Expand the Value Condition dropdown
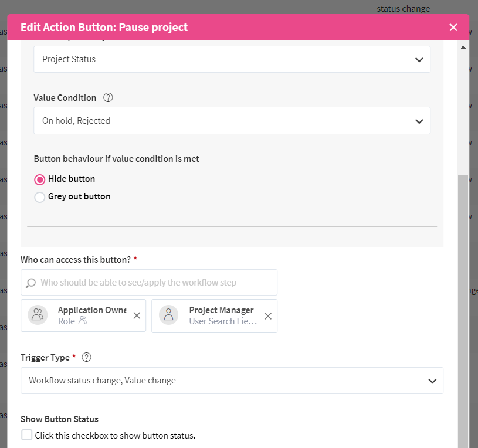 point(232,121)
